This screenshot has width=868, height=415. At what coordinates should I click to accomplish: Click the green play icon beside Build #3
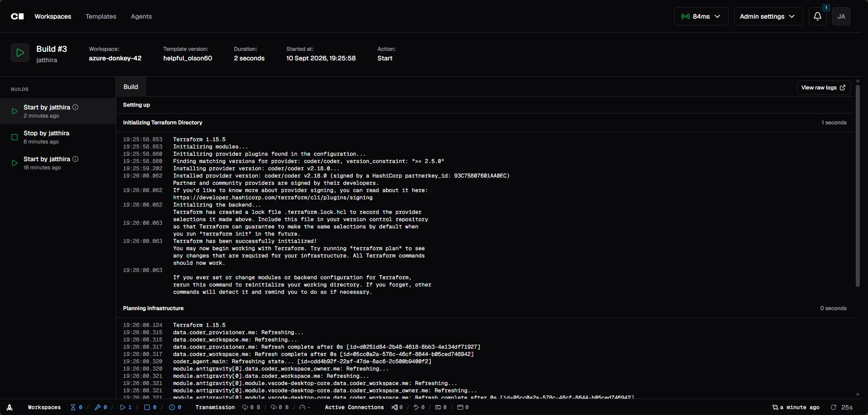pos(20,53)
